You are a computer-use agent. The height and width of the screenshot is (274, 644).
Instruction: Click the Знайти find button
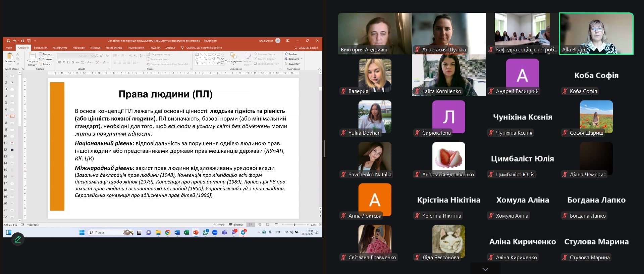[291, 54]
